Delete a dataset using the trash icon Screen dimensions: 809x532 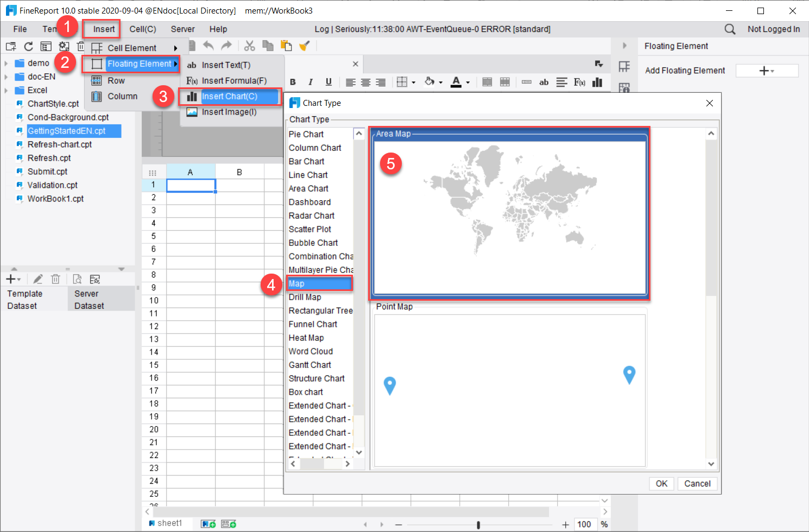pyautogui.click(x=55, y=278)
